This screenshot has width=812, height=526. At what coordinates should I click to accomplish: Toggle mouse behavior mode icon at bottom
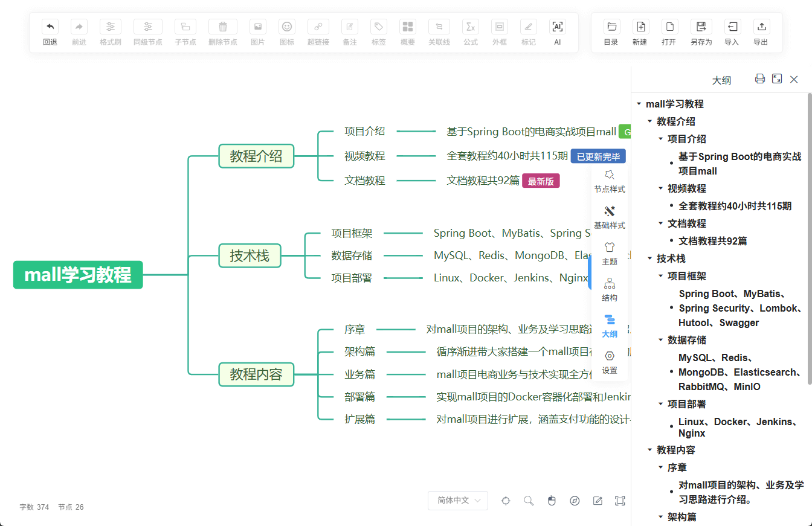coord(552,501)
